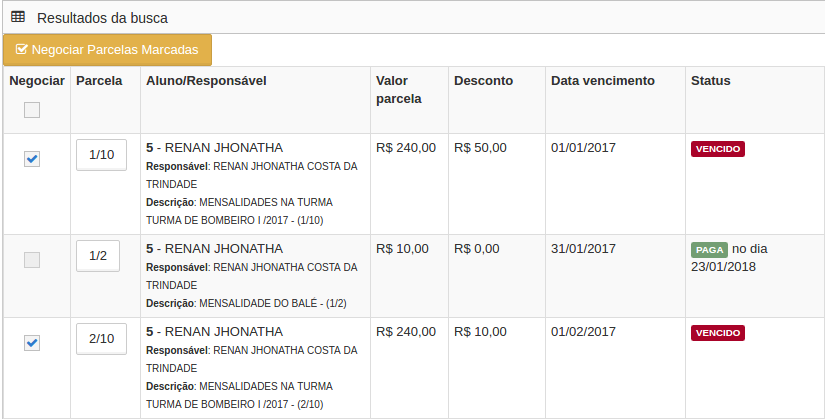
Task: Click the check icon on Negociar Parcelas Marcadas
Action: [22, 49]
